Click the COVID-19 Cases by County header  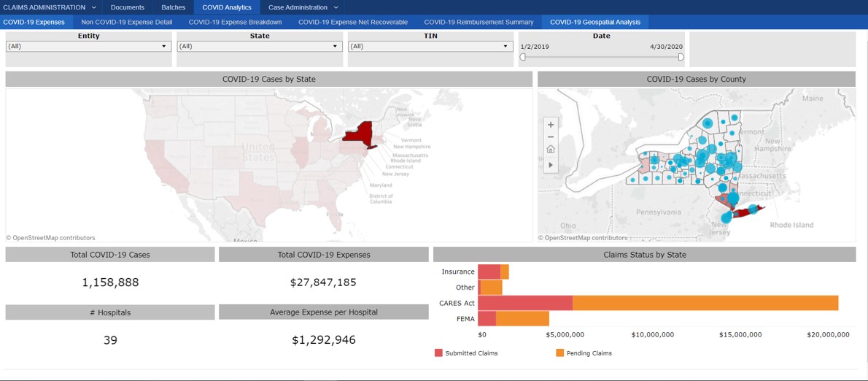(697, 79)
